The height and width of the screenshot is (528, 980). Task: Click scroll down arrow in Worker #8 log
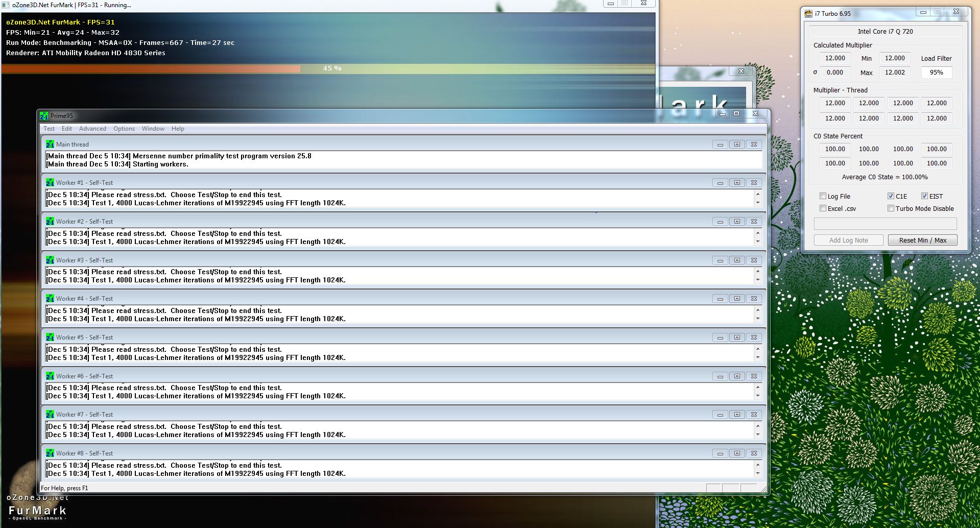pos(757,474)
